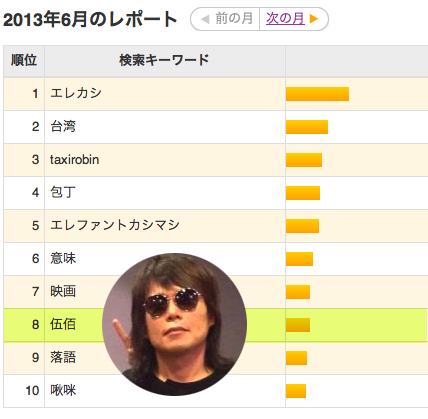Click the keyword 落語 in rank 9

[x=63, y=358]
